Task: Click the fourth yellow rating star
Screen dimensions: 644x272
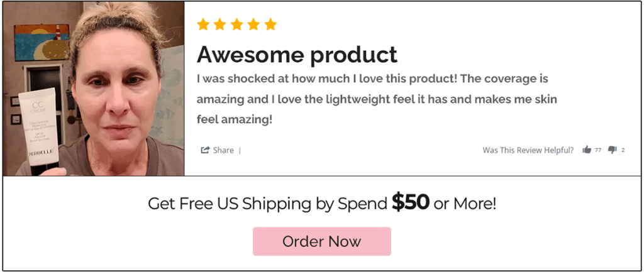Action: [x=253, y=24]
